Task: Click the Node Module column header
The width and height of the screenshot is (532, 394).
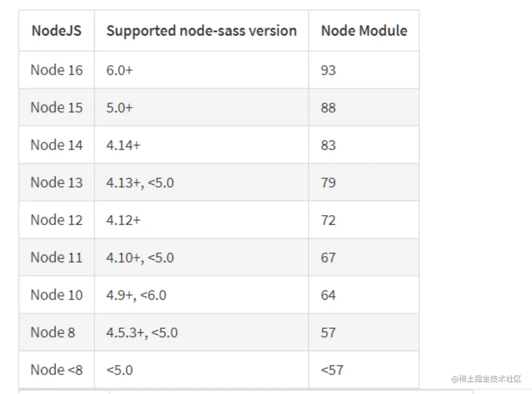Action: click(x=364, y=31)
